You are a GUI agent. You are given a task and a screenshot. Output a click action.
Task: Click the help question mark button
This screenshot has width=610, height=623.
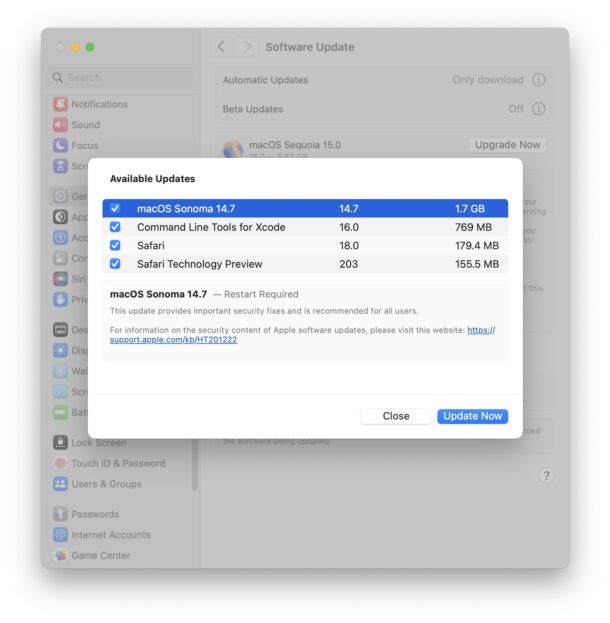546,476
